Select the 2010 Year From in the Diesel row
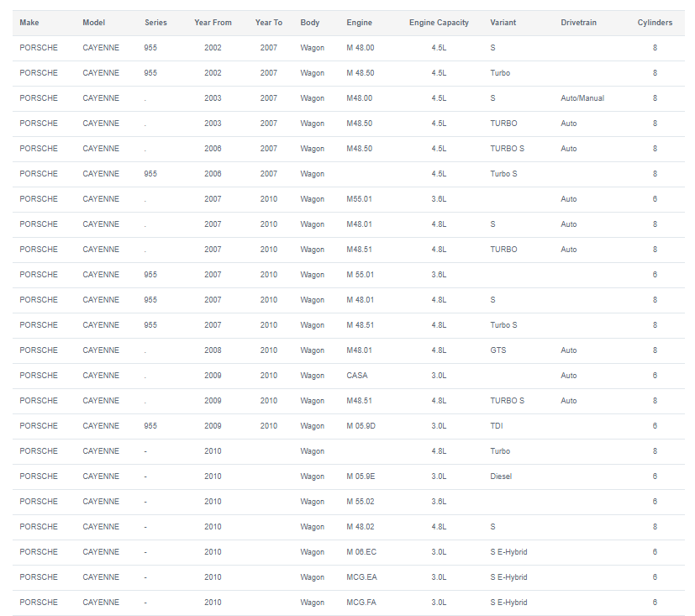The width and height of the screenshot is (695, 616). click(213, 476)
